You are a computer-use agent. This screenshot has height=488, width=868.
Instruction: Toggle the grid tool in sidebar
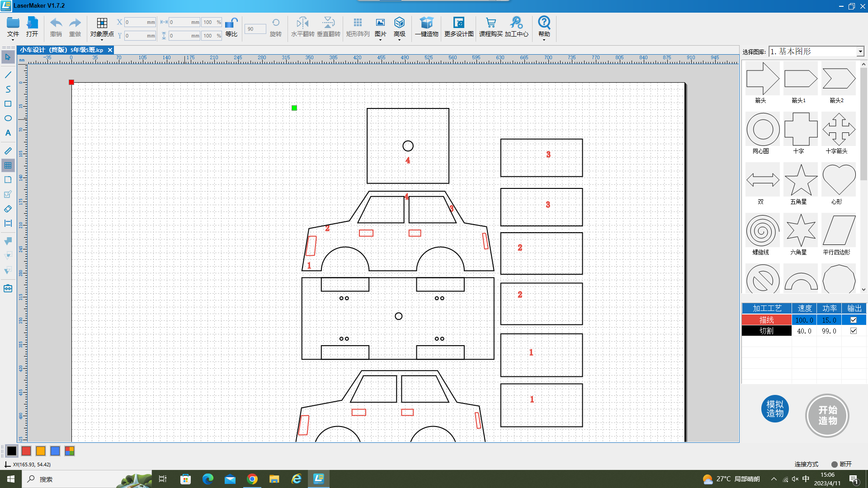8,165
